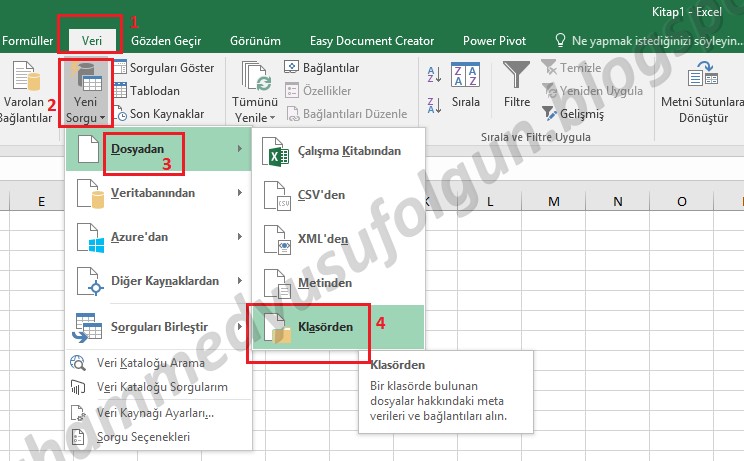This screenshot has height=461, width=744.
Task: Click the Veri Kaynağı Ayarları icon
Action: pyautogui.click(x=78, y=413)
